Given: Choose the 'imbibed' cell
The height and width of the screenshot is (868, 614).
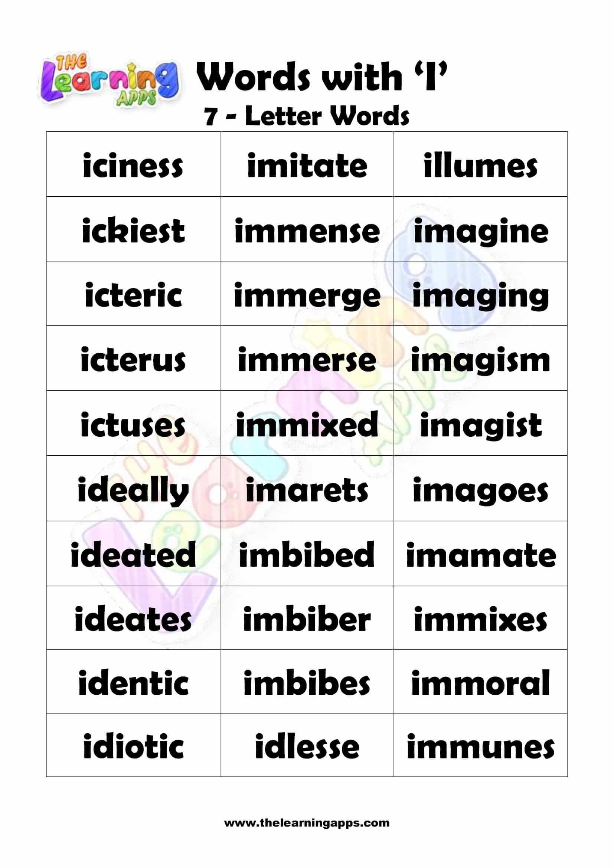Looking at the screenshot, I should (307, 554).
